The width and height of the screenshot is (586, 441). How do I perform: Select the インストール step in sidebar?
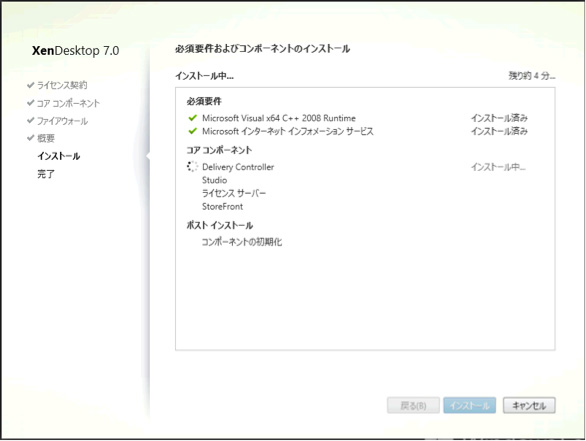(59, 156)
